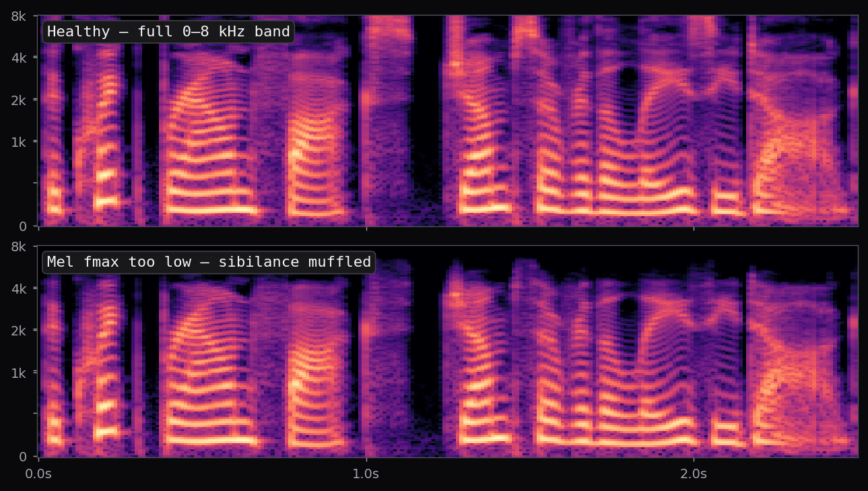
Task: Select the "Mel fmax too low — sibilance muffled" caption
Action: click(209, 262)
